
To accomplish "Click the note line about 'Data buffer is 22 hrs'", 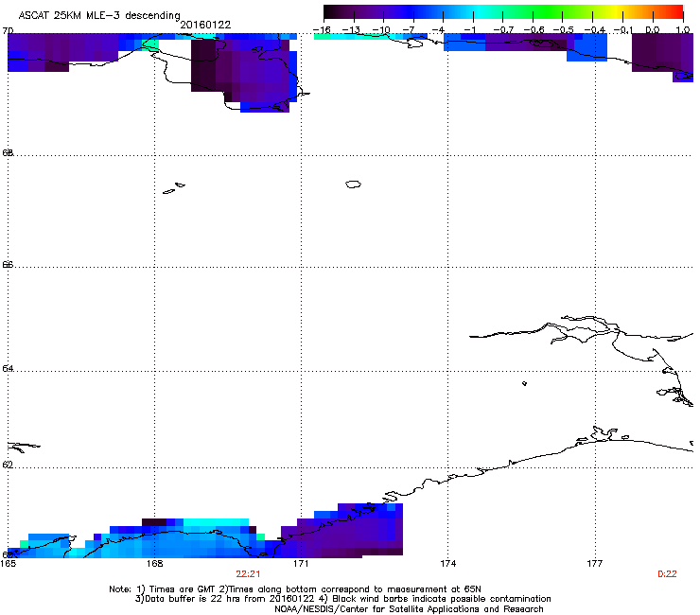I will pos(342,599).
